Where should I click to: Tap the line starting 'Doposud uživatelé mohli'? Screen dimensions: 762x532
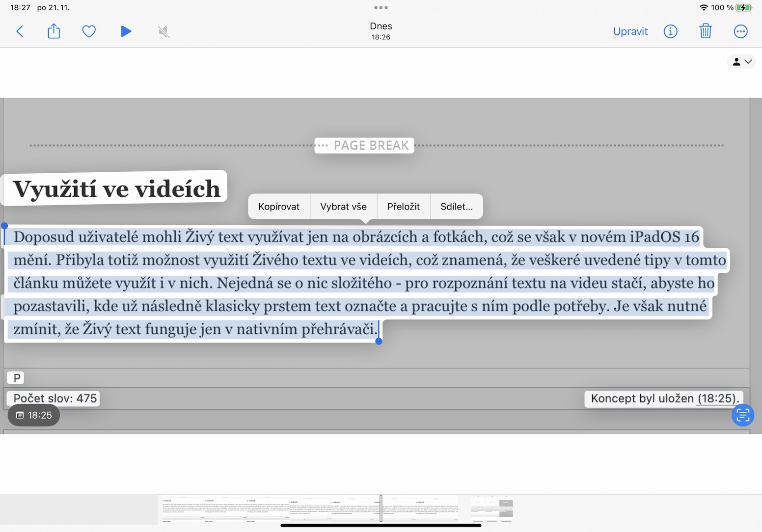(x=356, y=237)
